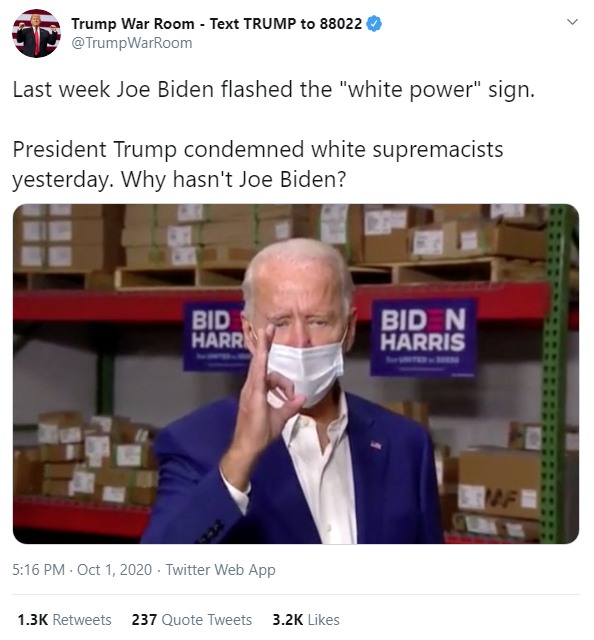Click the right BIDEN HARRIS sign in image
This screenshot has width=594, height=640.
[423, 338]
